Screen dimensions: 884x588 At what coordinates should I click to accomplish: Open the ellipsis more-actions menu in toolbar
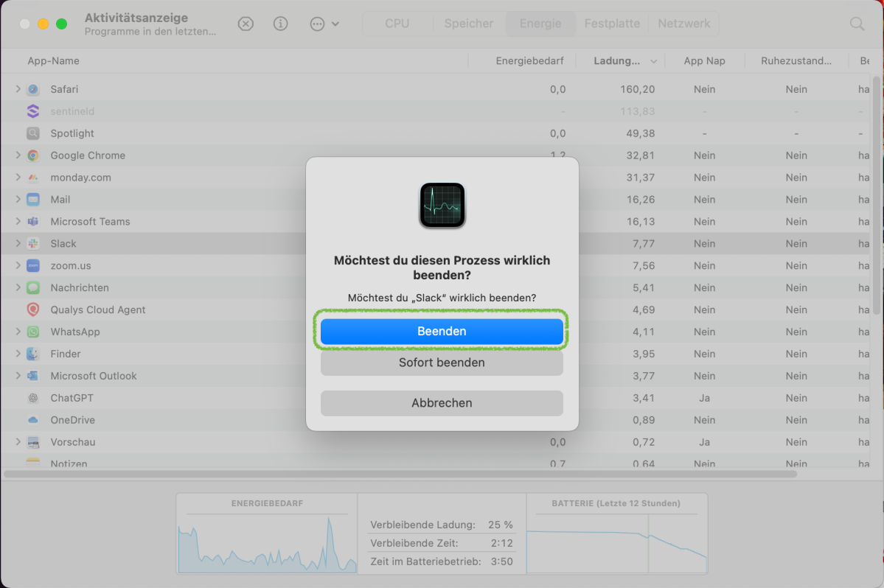324,24
